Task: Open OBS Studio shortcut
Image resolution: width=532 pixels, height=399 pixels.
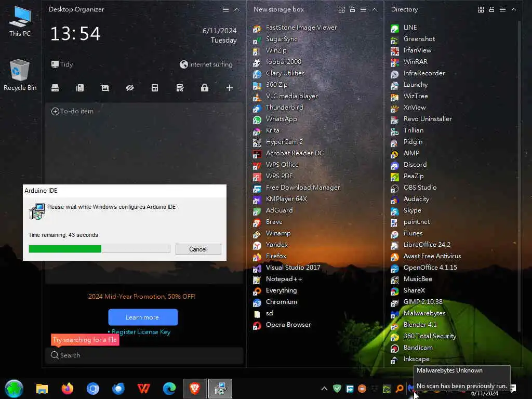Action: click(414, 188)
